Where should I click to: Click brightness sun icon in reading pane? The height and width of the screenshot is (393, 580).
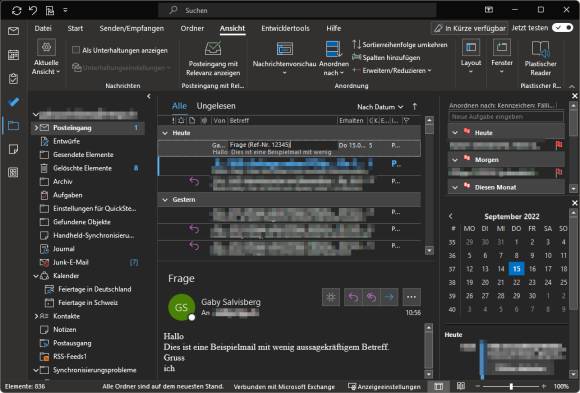click(x=331, y=297)
